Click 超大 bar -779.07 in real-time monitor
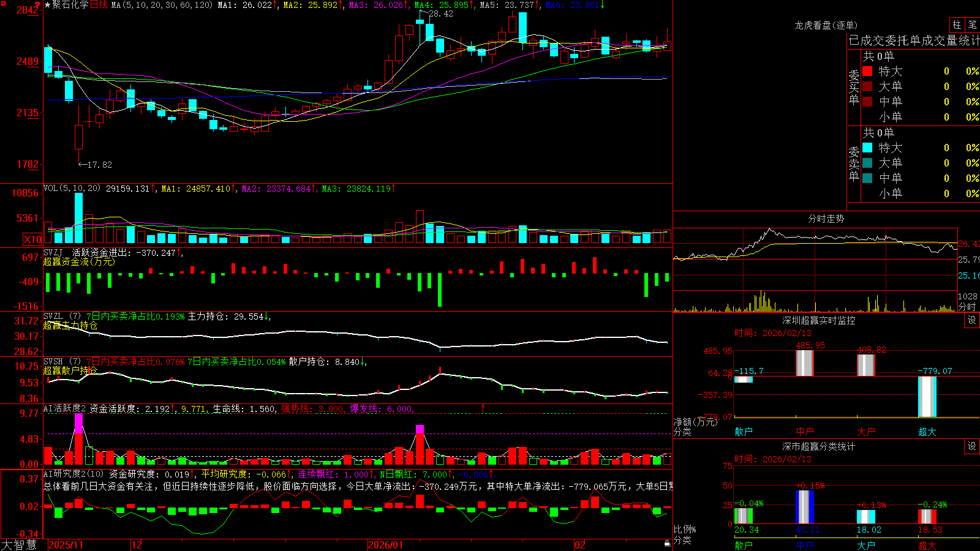This screenshot has width=980, height=551. [927, 397]
